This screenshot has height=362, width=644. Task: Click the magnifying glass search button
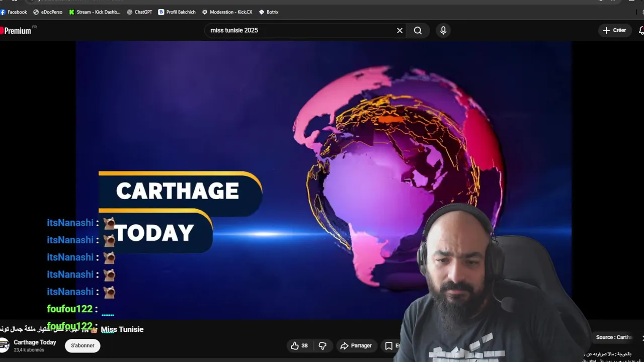point(418,30)
